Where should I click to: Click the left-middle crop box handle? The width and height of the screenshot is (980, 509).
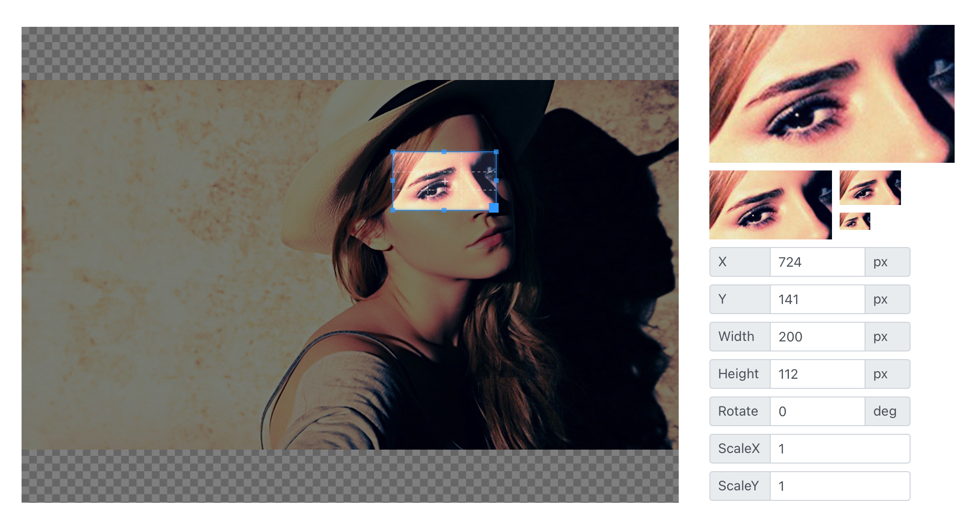pyautogui.click(x=393, y=181)
